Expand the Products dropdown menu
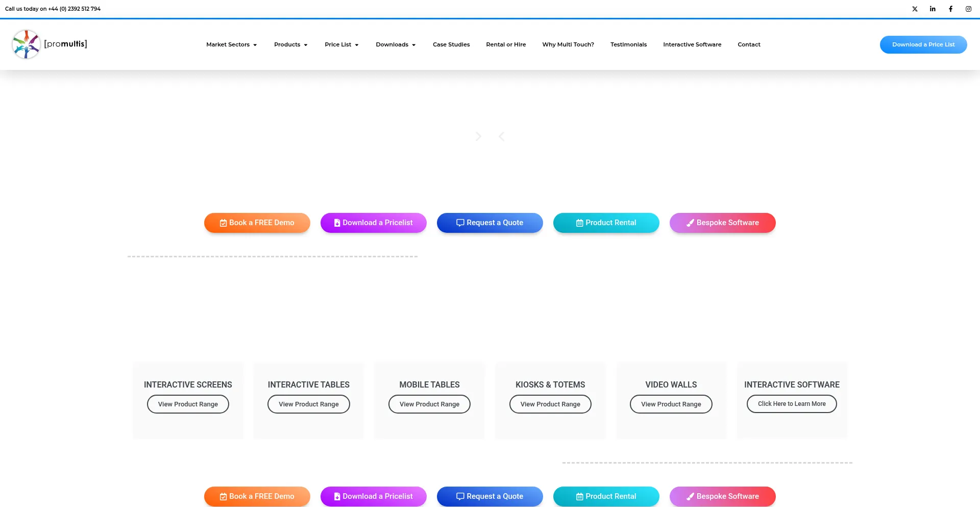This screenshot has height=507, width=980. click(x=290, y=44)
